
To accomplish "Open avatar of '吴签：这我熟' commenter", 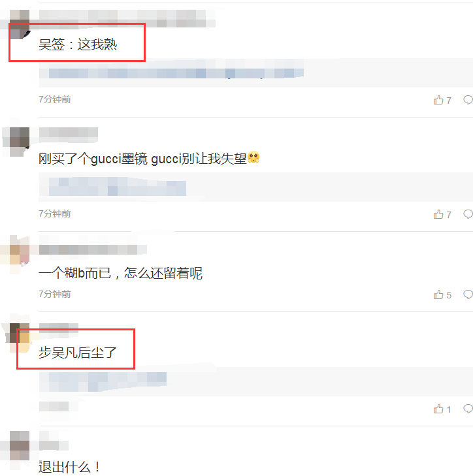I will 20,24.
